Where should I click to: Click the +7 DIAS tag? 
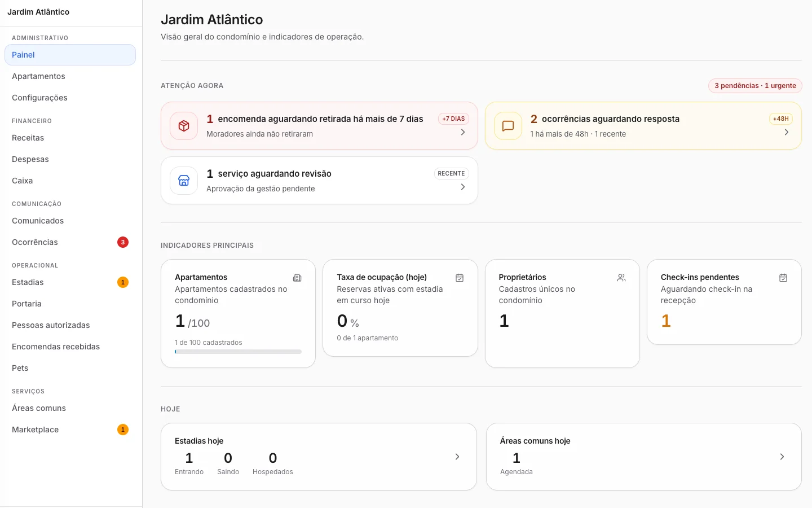[453, 119]
